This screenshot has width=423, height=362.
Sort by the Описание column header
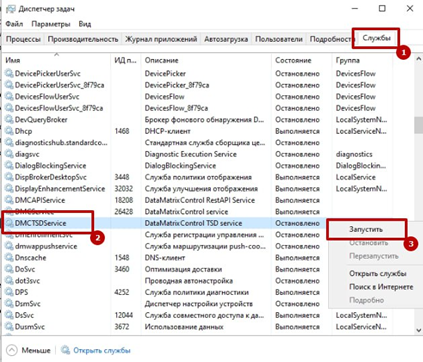[x=206, y=60]
